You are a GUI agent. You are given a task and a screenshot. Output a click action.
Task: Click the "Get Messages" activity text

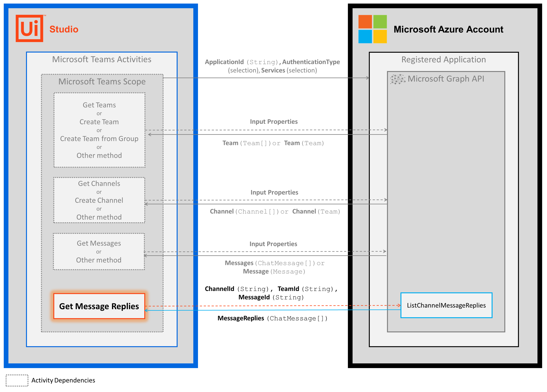click(x=99, y=243)
